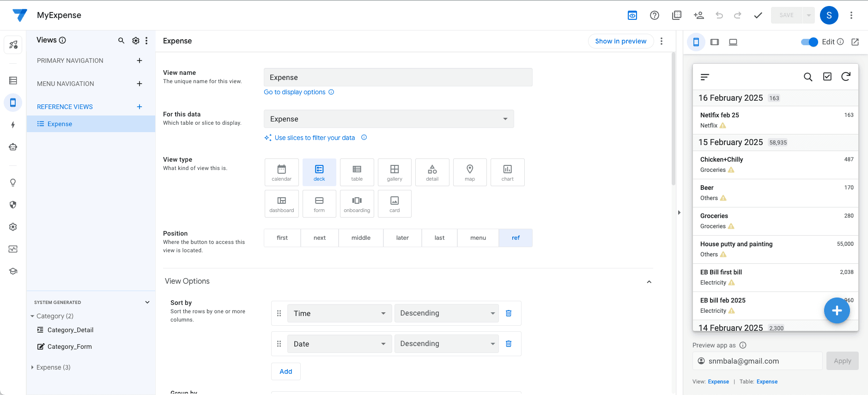Open the Actions lightning icon in sidebar
868x395 pixels.
[x=13, y=125]
